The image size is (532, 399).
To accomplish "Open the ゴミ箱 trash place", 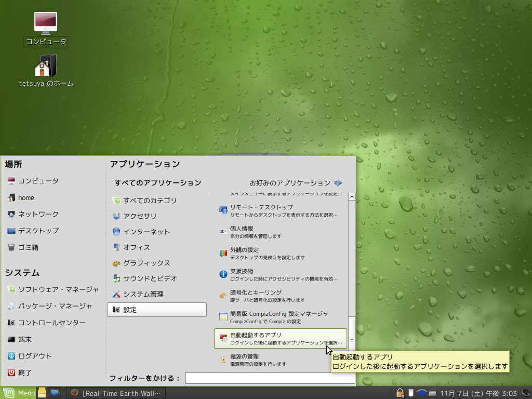I will pyautogui.click(x=23, y=247).
